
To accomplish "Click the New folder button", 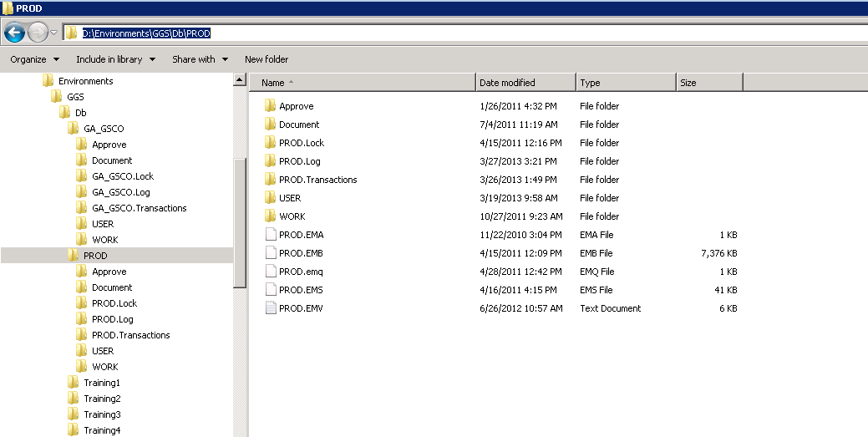I will pos(266,59).
